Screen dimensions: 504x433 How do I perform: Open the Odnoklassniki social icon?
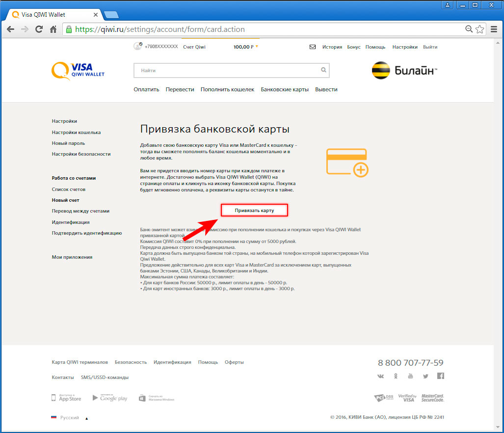pyautogui.click(x=396, y=376)
